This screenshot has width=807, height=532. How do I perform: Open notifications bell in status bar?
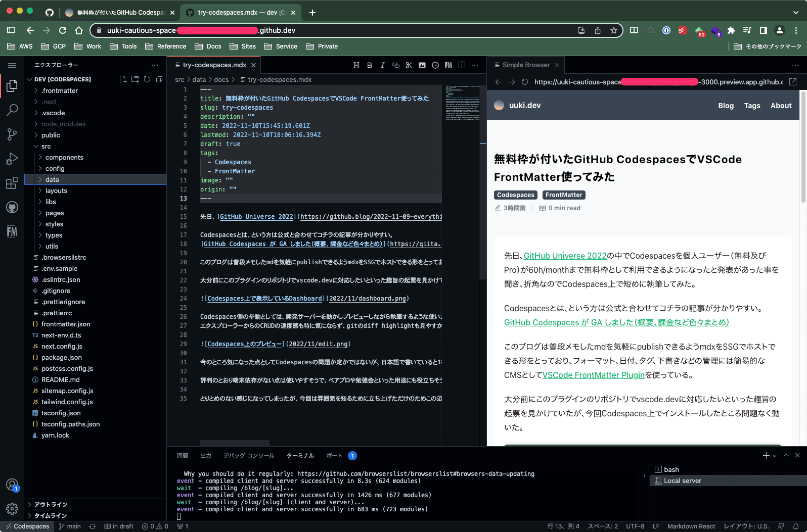click(795, 526)
